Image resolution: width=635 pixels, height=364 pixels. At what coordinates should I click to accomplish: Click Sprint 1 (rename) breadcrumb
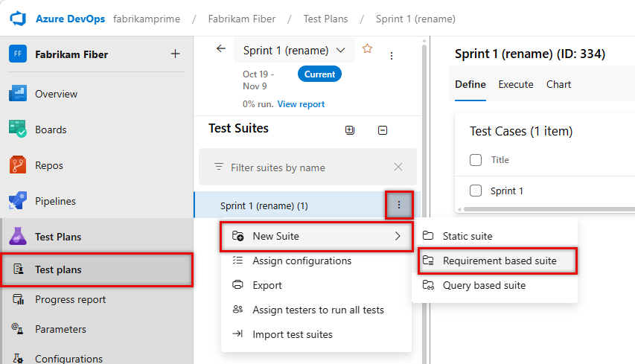[415, 19]
